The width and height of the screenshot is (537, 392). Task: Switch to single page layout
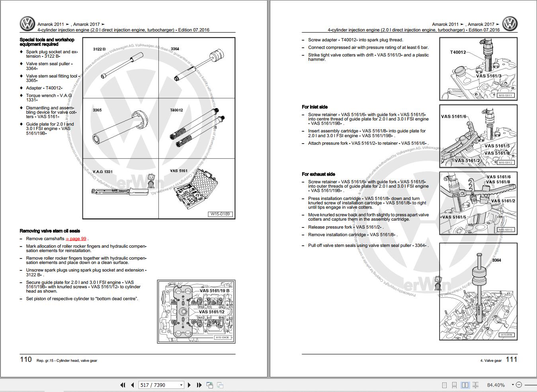pyautogui.click(x=445, y=385)
